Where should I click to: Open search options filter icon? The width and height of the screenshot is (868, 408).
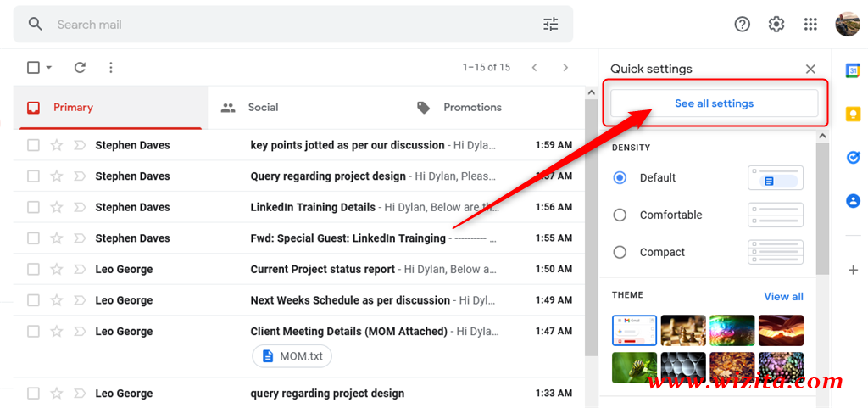tap(551, 25)
